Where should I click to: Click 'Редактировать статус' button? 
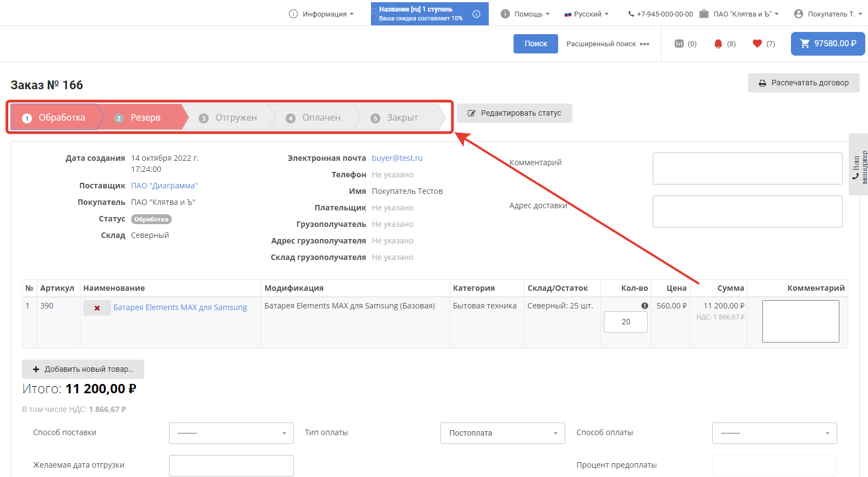click(x=515, y=113)
